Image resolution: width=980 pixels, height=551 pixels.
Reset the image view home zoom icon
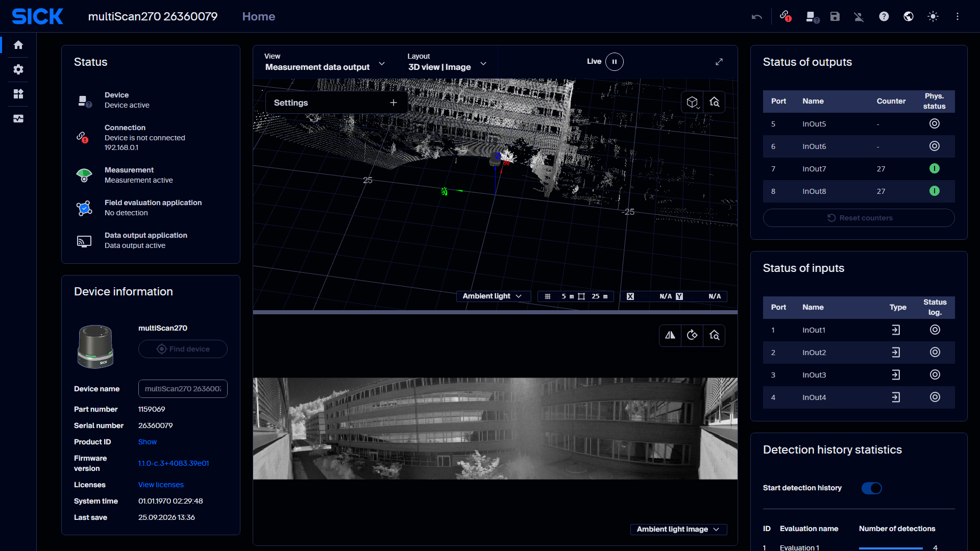[715, 335]
